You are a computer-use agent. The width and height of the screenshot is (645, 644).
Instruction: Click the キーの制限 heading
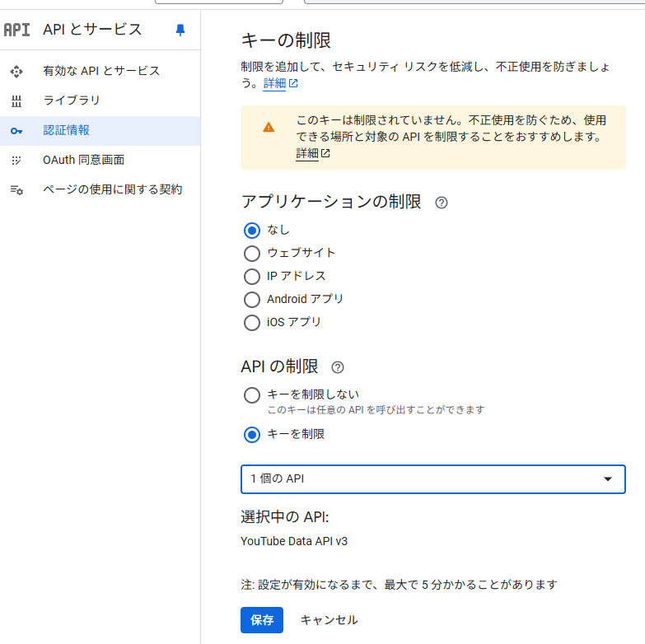(x=286, y=40)
